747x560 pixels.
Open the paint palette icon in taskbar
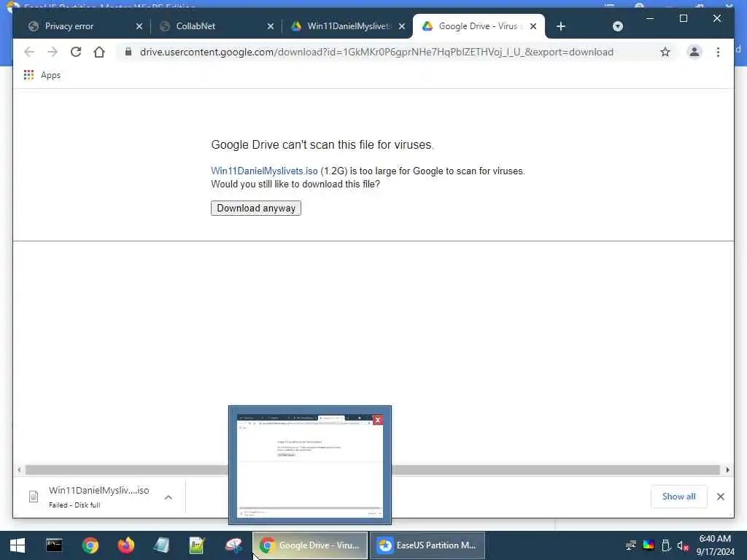coord(233,545)
